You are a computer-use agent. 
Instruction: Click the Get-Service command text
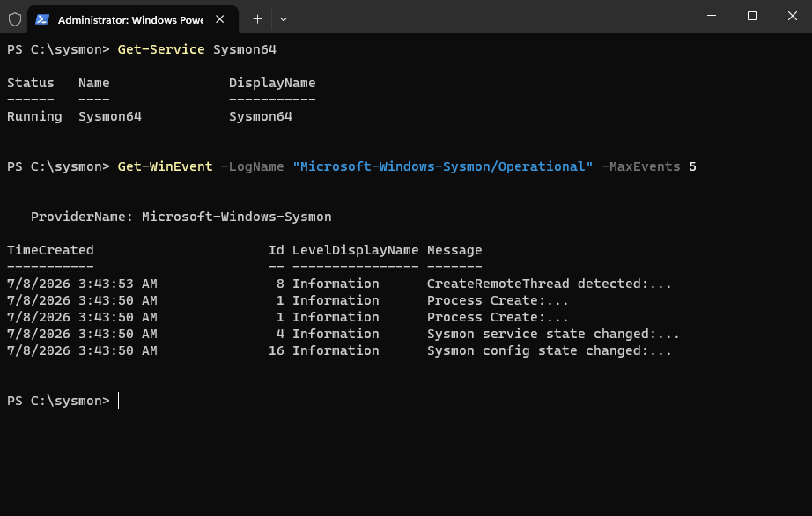[161, 49]
